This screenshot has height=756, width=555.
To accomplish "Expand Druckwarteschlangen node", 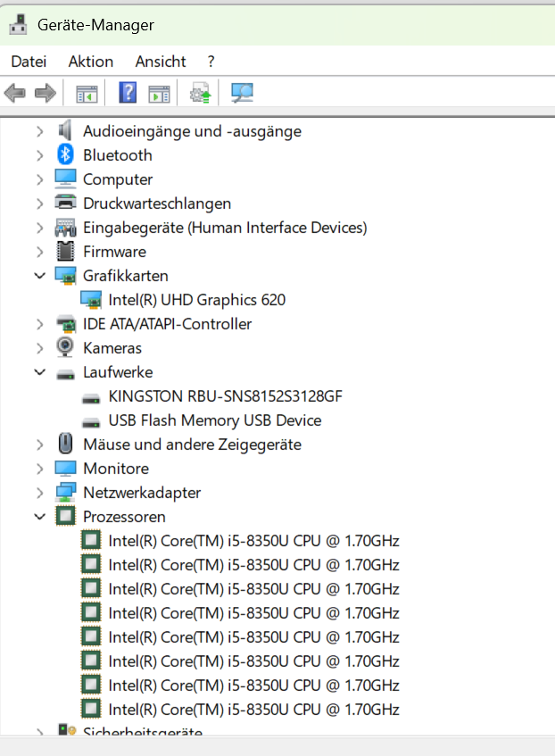I will pyautogui.click(x=39, y=204).
